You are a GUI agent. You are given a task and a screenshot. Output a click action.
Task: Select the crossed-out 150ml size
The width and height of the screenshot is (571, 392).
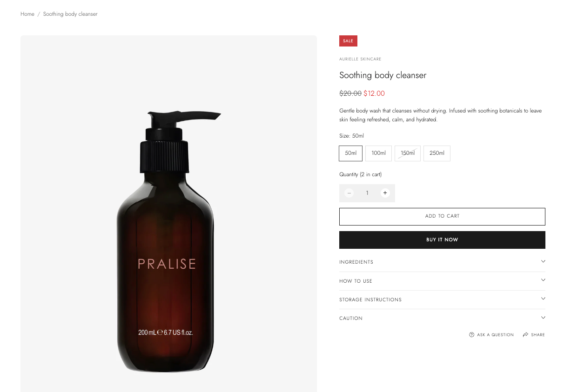point(408,153)
